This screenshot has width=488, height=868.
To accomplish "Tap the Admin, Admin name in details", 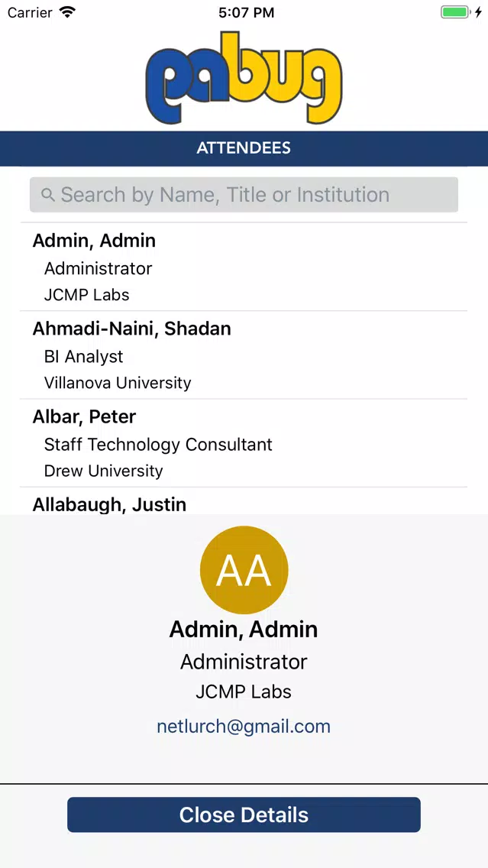I will pyautogui.click(x=244, y=630).
